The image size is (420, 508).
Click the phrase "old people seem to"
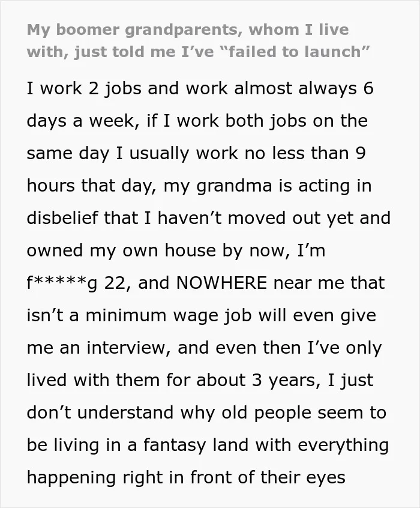pos(304,413)
